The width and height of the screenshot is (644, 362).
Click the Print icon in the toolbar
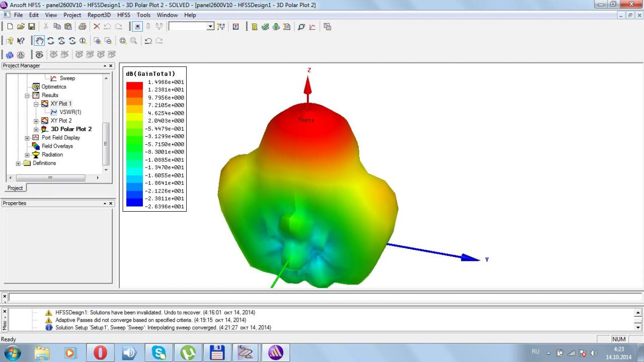(x=82, y=27)
